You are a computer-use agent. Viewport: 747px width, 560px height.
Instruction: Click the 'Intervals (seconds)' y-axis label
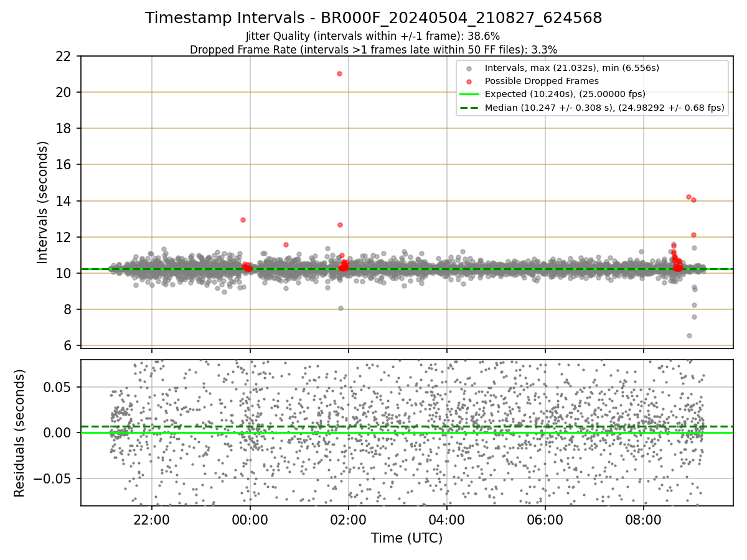pos(42,202)
